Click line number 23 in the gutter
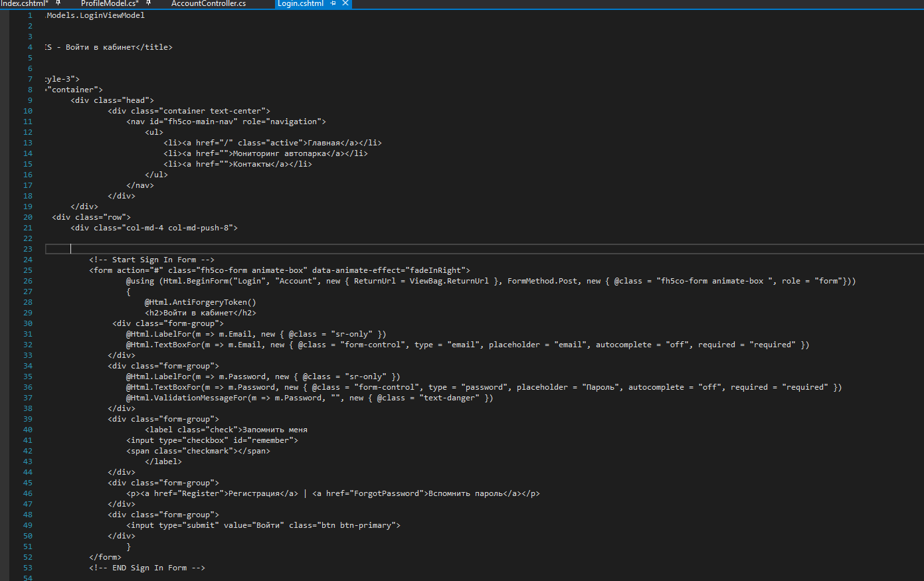The width and height of the screenshot is (924, 581). [x=28, y=249]
